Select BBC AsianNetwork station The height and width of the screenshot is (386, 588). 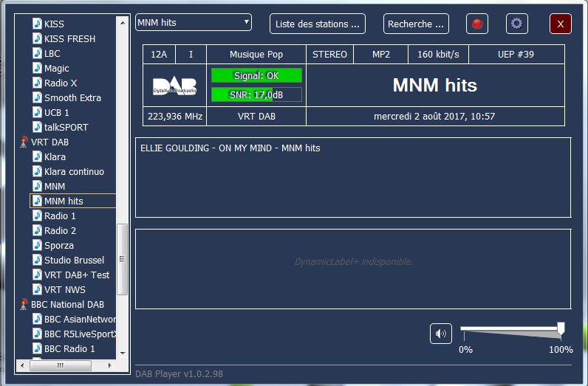point(80,319)
